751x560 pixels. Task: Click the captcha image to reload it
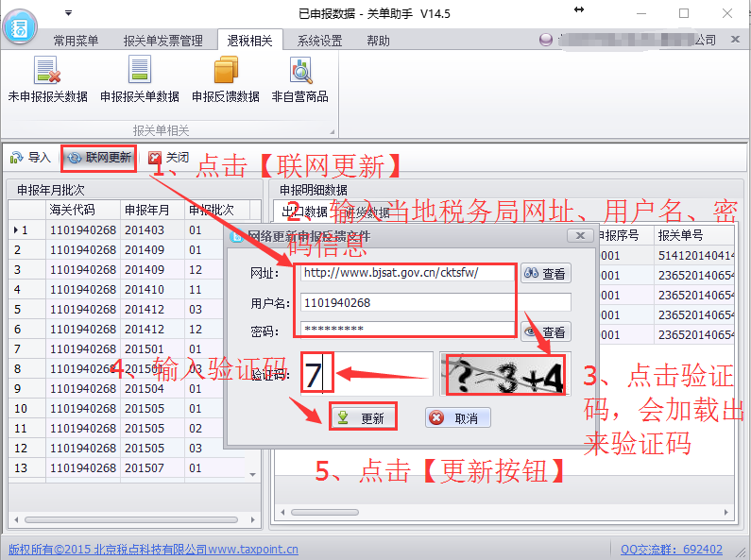click(x=502, y=373)
